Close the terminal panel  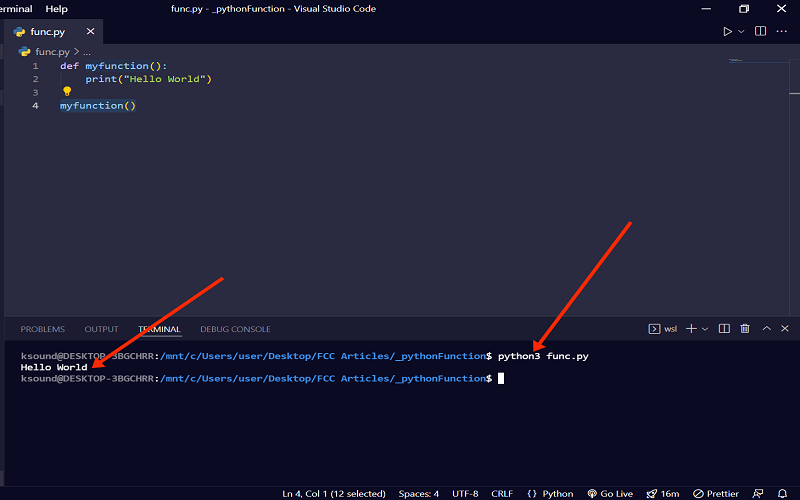point(785,329)
